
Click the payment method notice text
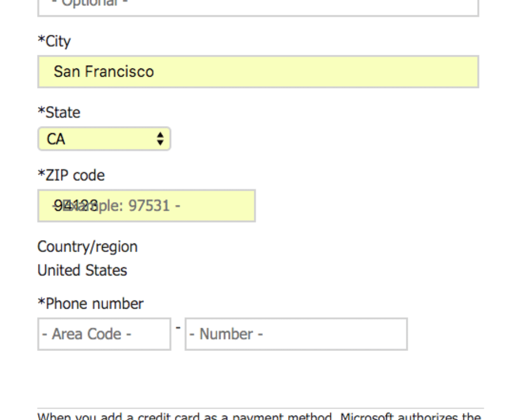tap(260, 416)
